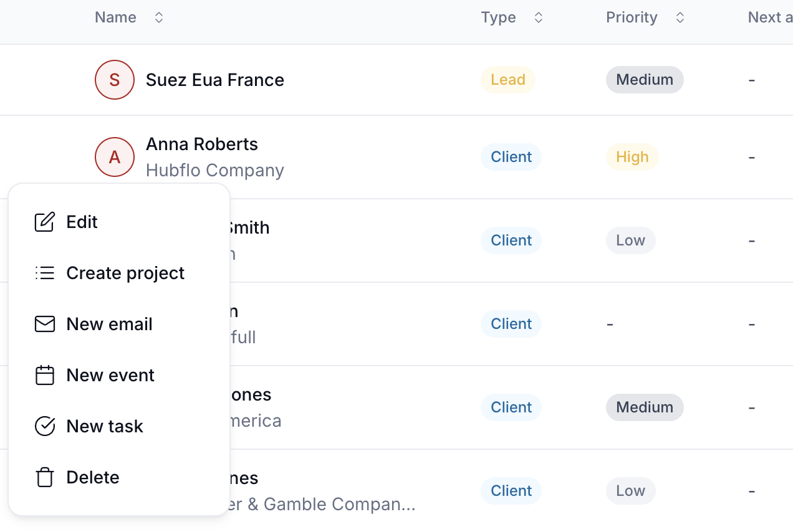Click the New event calendar icon
793x532 pixels.
(x=45, y=375)
